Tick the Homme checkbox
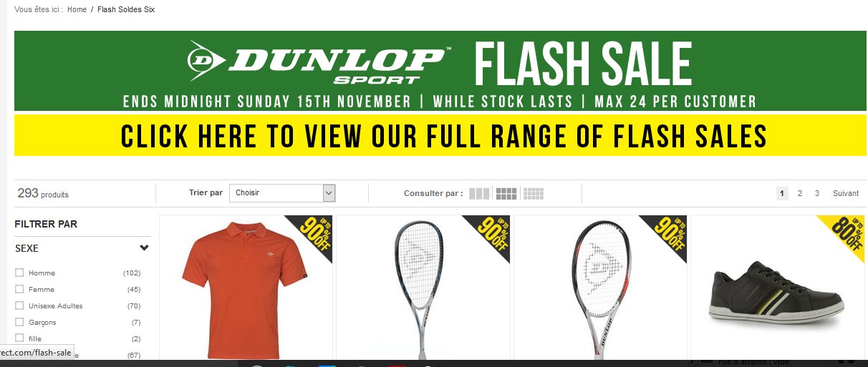The width and height of the screenshot is (868, 367). point(19,273)
